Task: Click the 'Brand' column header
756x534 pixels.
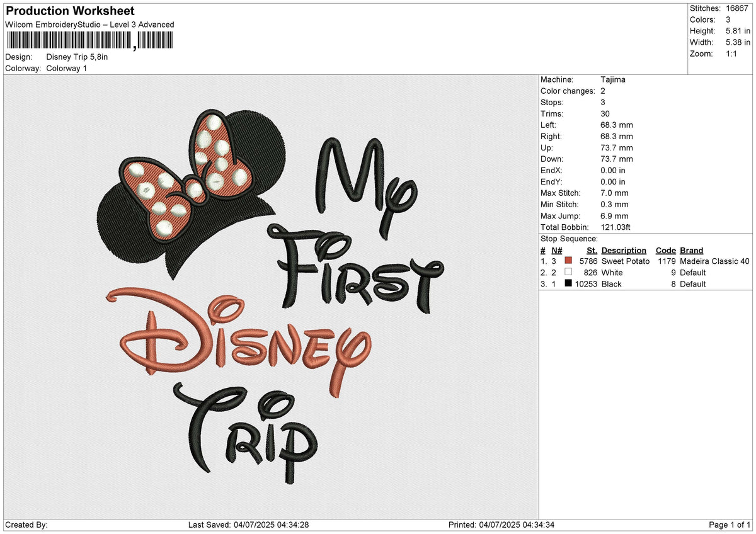Action: [691, 251]
